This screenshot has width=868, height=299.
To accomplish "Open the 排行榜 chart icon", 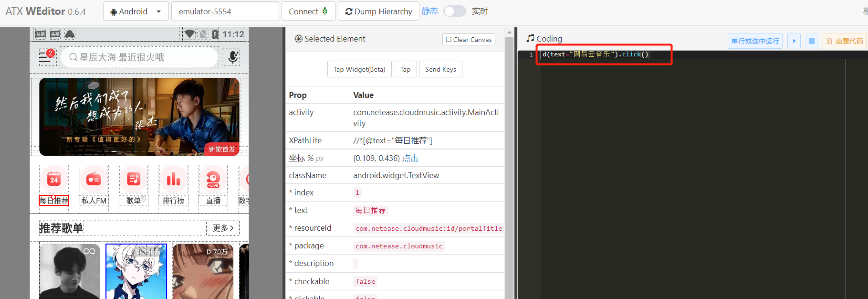I will [x=173, y=180].
